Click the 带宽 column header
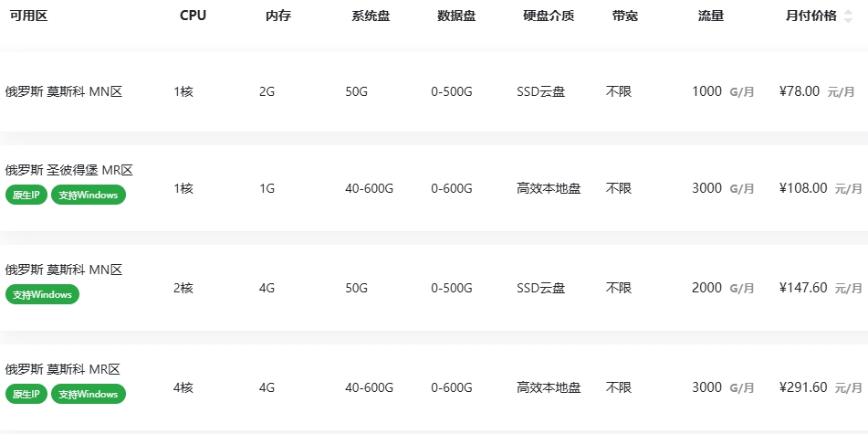 [625, 16]
